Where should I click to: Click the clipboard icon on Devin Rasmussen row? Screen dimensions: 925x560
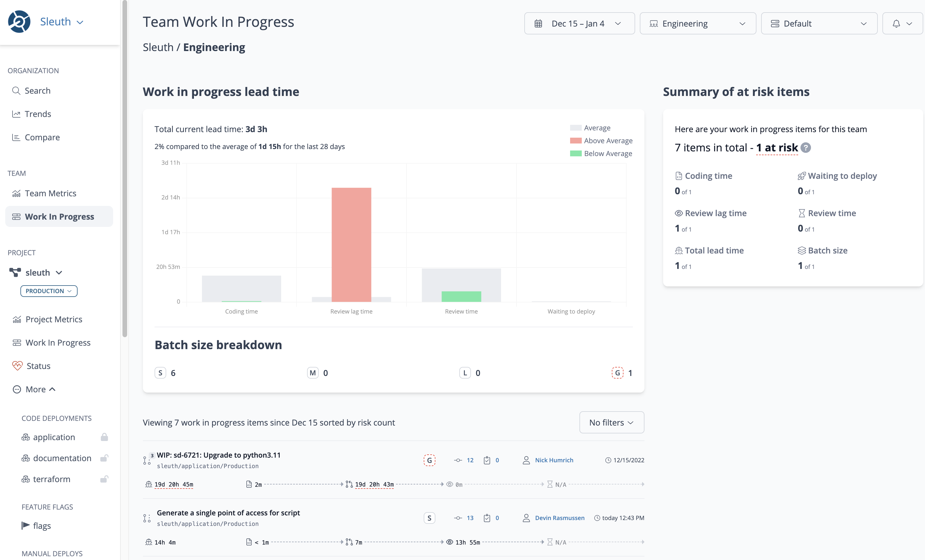487,518
